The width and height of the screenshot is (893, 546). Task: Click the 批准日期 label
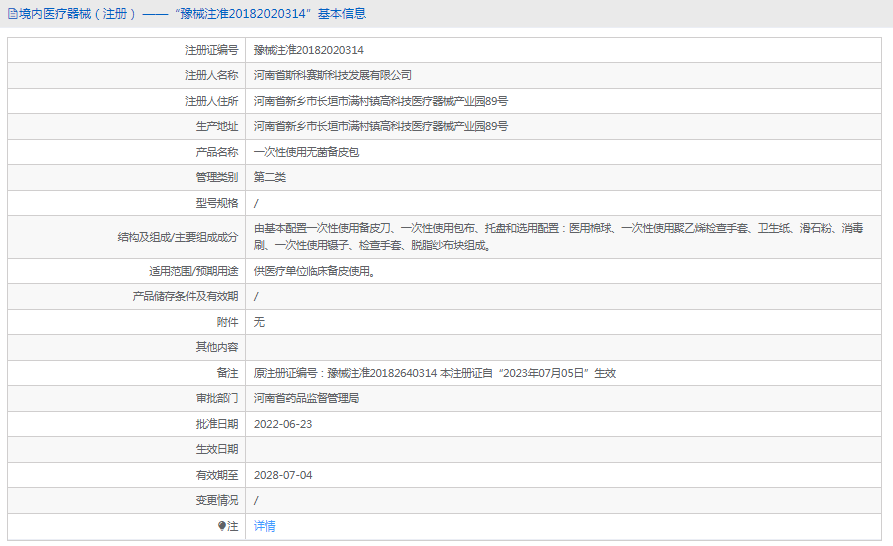pyautogui.click(x=216, y=424)
